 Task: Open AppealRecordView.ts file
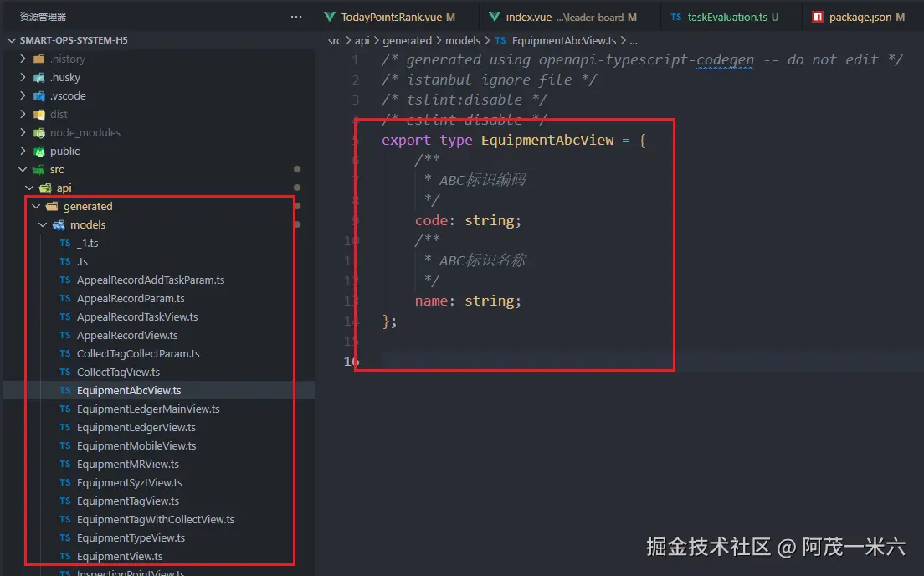[127, 335]
